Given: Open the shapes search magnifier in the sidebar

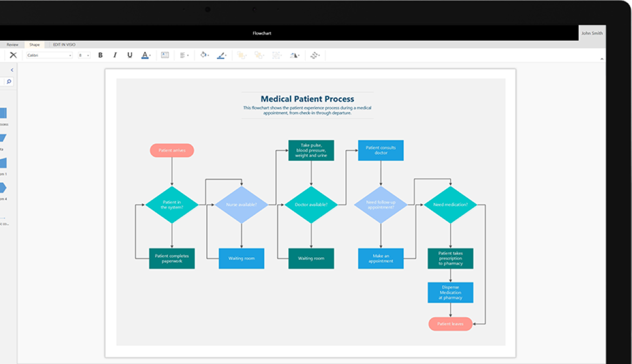Looking at the screenshot, I should point(8,81).
